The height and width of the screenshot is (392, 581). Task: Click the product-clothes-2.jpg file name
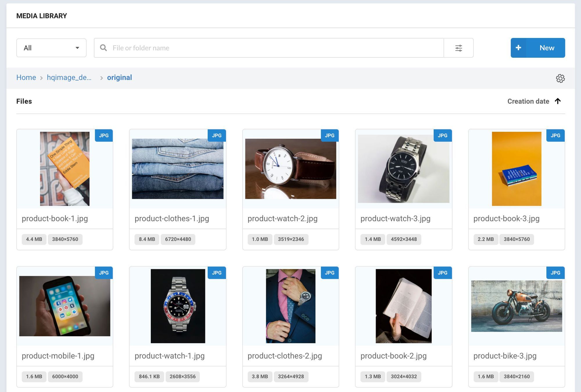coord(285,356)
